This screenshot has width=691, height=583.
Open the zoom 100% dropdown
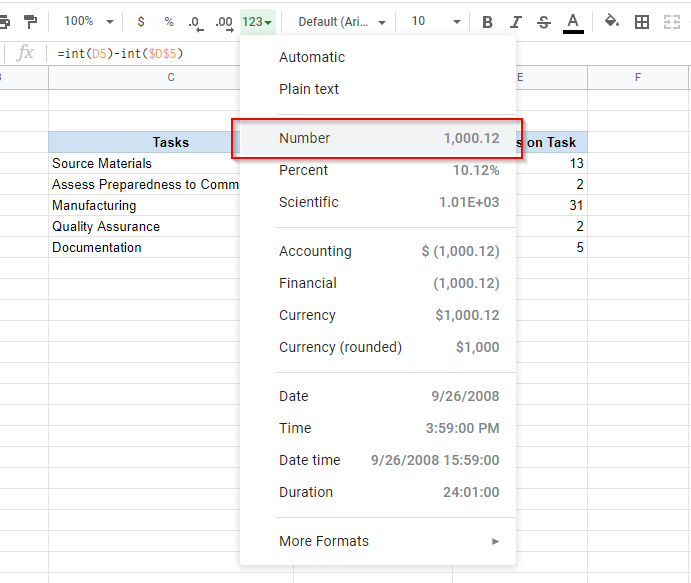(88, 21)
